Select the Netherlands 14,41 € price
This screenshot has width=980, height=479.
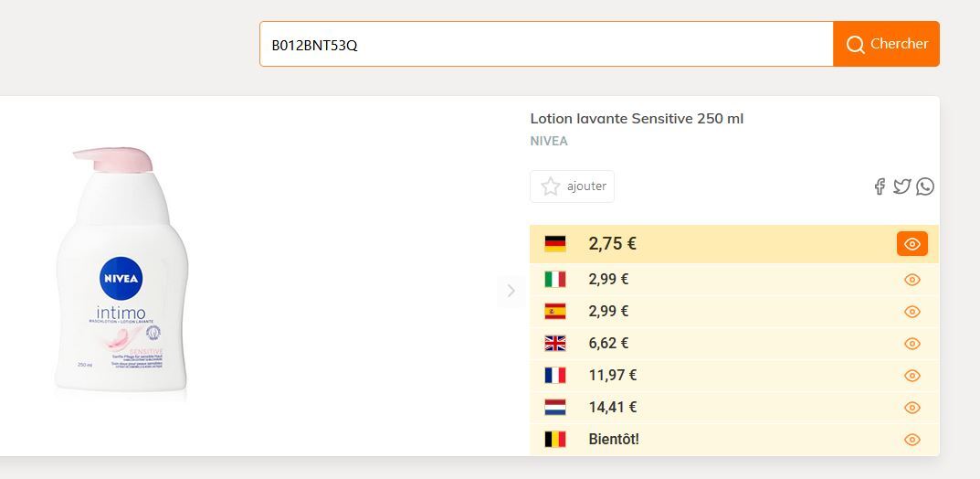pos(612,408)
